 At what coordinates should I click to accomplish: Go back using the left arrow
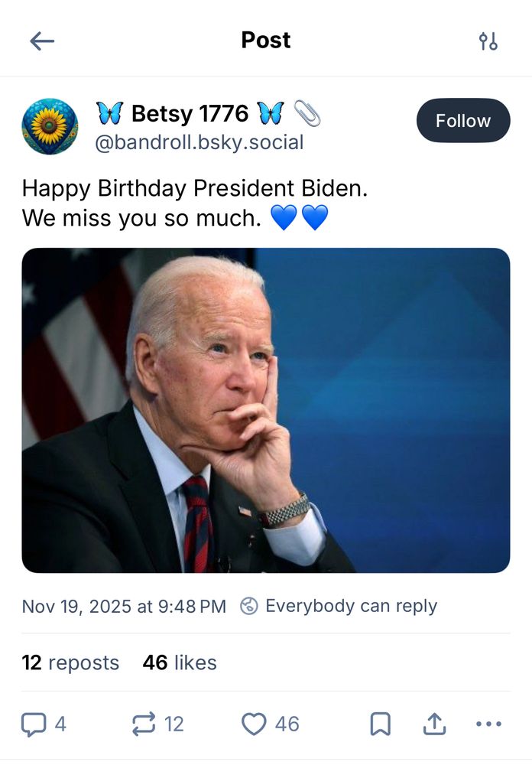click(42, 41)
